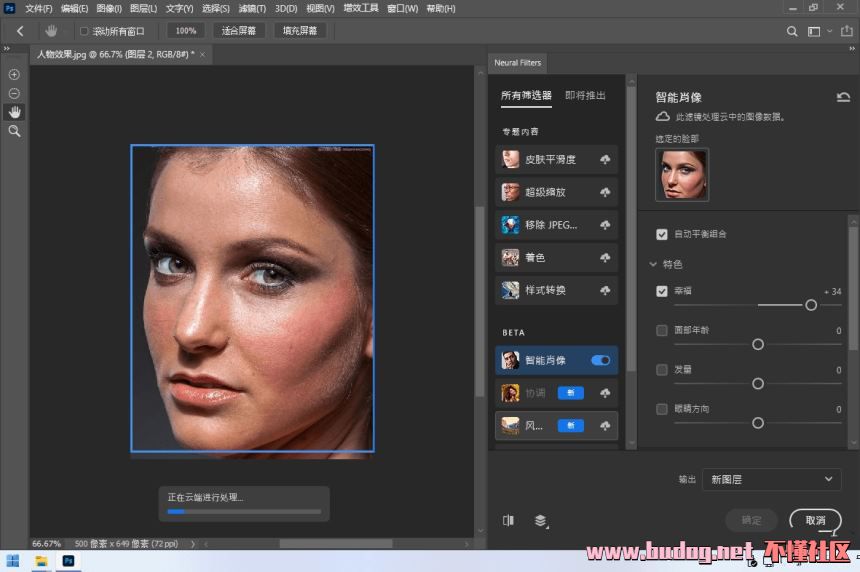This screenshot has height=572, width=860.
Task: Download the 风... filter via cloud icon
Action: (x=605, y=426)
